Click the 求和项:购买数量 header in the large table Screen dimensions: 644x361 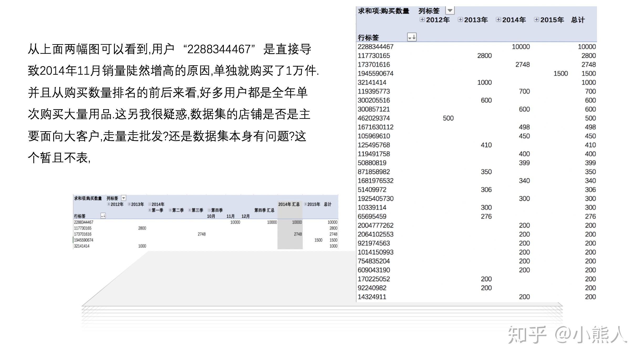384,11
